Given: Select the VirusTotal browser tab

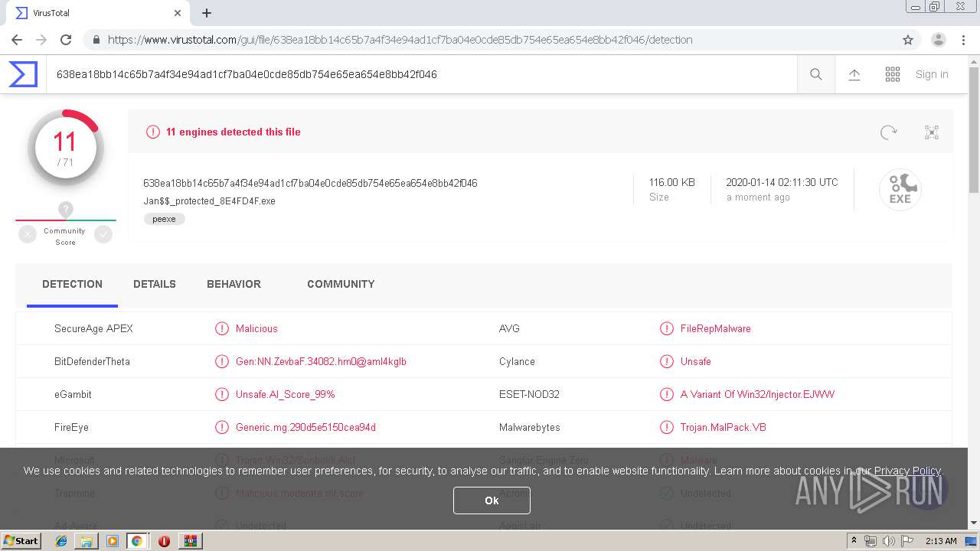Looking at the screenshot, I should (96, 13).
